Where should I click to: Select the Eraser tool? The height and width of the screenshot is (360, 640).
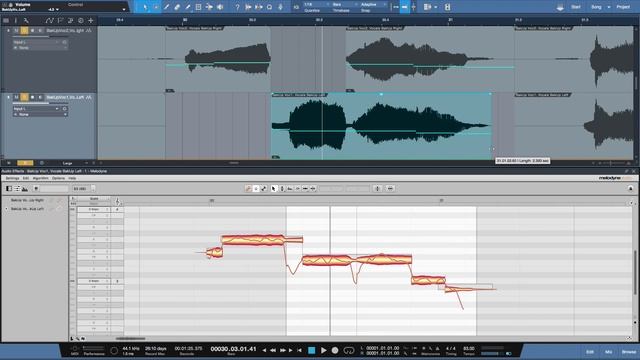coord(177,7)
